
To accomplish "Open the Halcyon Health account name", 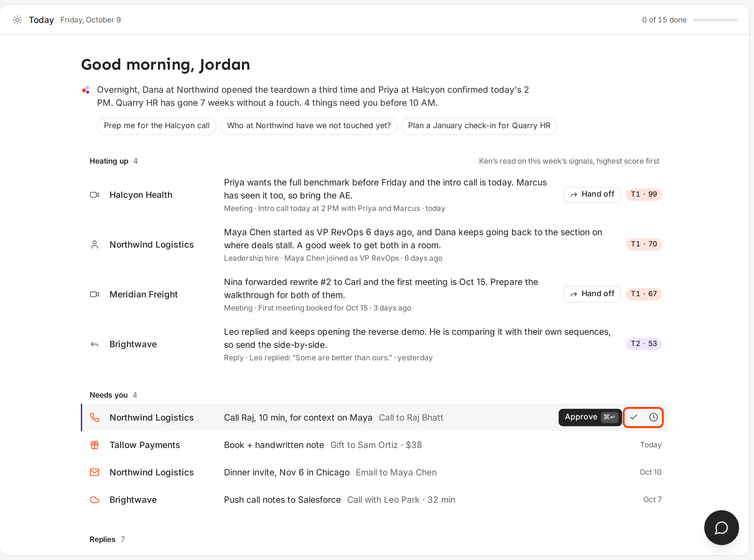I will coord(141,195).
